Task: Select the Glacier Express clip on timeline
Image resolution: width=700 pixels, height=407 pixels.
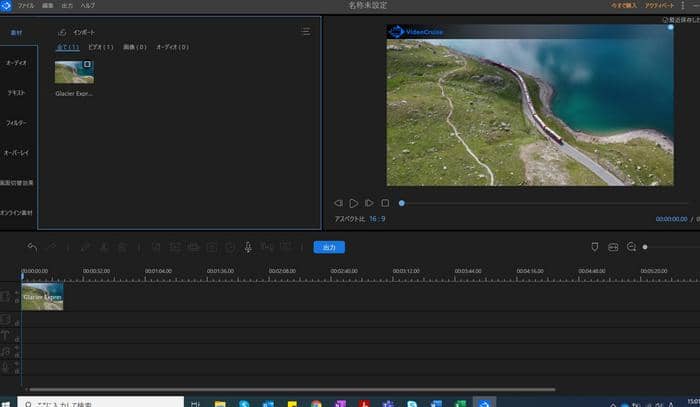Action: click(x=42, y=297)
